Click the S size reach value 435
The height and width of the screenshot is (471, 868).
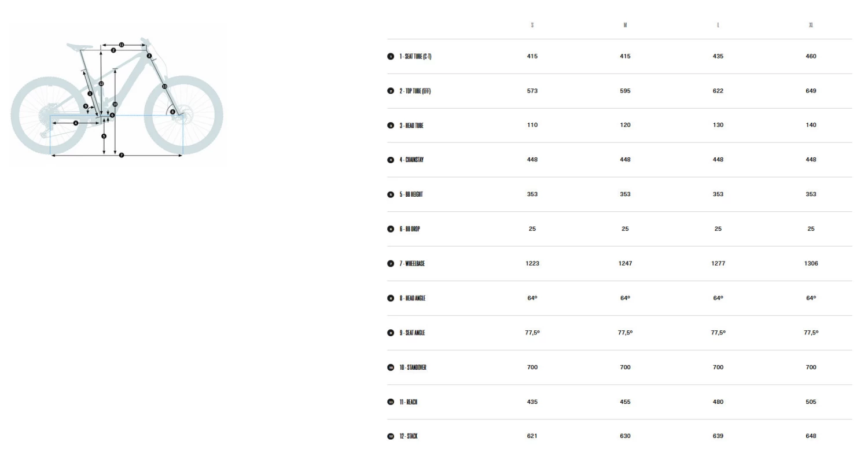pos(532,402)
